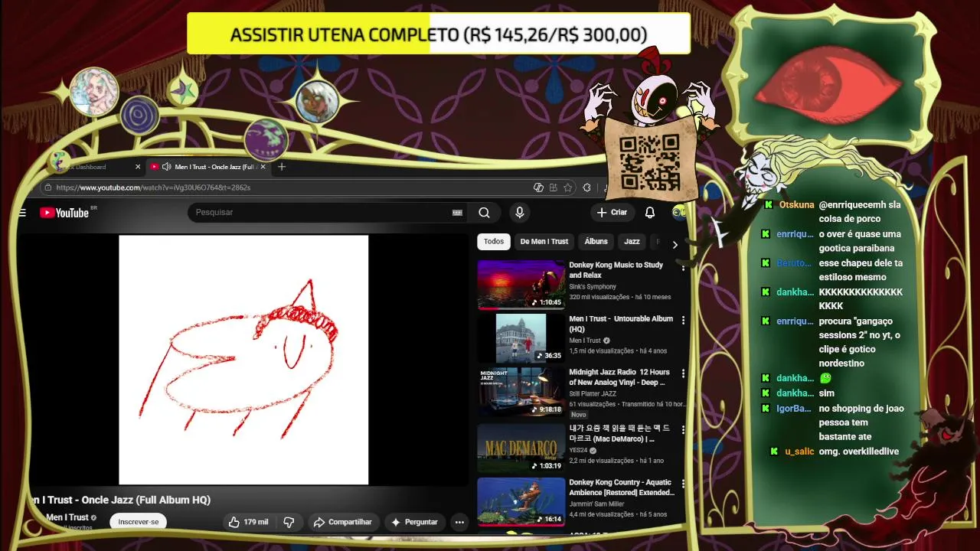The height and width of the screenshot is (551, 980).
Task: Open the on-screen keyboard icon in search box
Action: (457, 213)
